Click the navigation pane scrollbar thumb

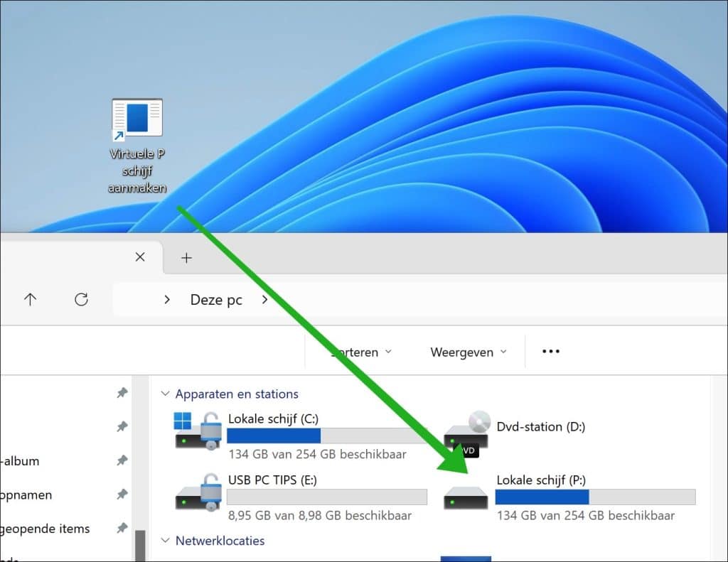coord(140,546)
